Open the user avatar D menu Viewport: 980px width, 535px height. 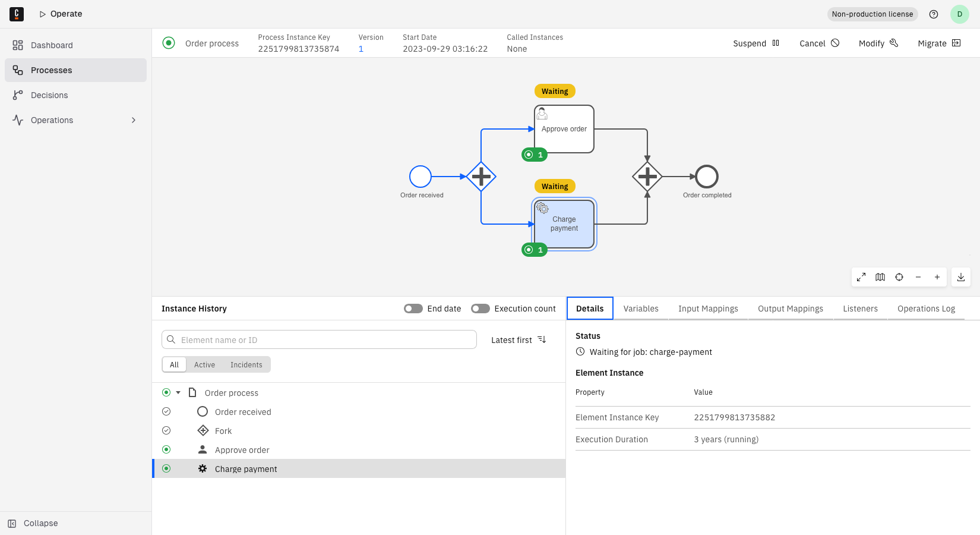click(960, 14)
